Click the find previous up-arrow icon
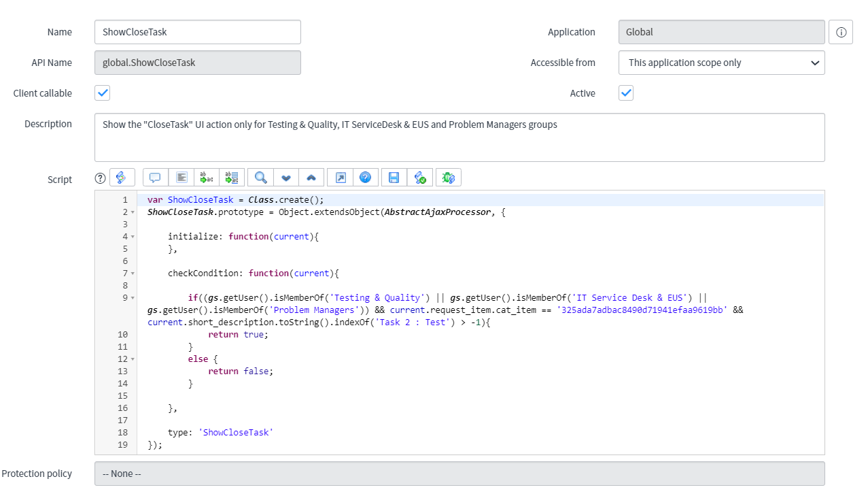This screenshot has width=868, height=496. 311,178
